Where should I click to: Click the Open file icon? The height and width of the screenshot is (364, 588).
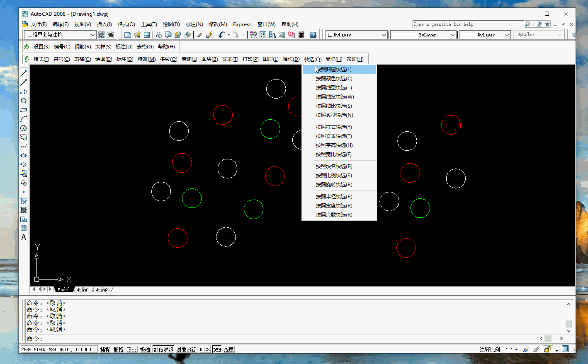[137, 35]
